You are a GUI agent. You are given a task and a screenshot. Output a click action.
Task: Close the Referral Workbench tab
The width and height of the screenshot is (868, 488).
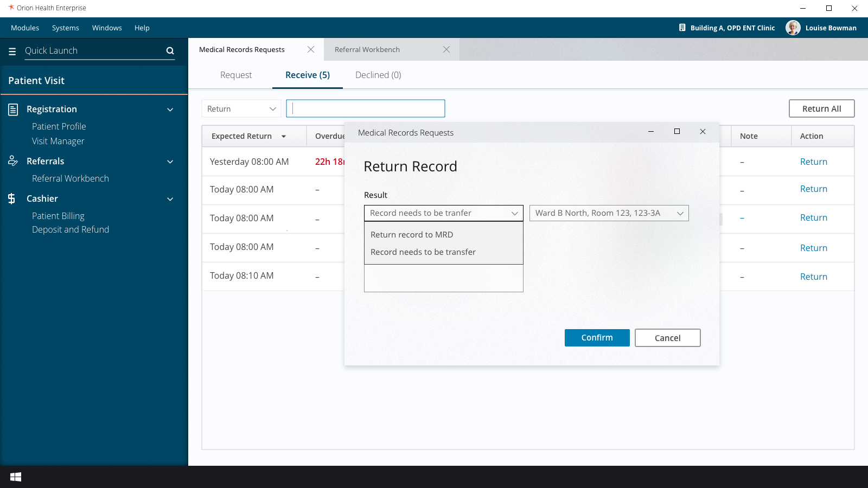(x=446, y=49)
